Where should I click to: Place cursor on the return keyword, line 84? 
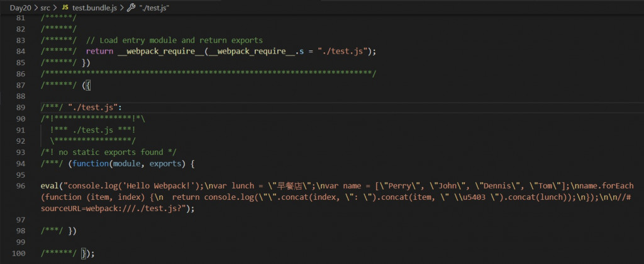pos(99,52)
